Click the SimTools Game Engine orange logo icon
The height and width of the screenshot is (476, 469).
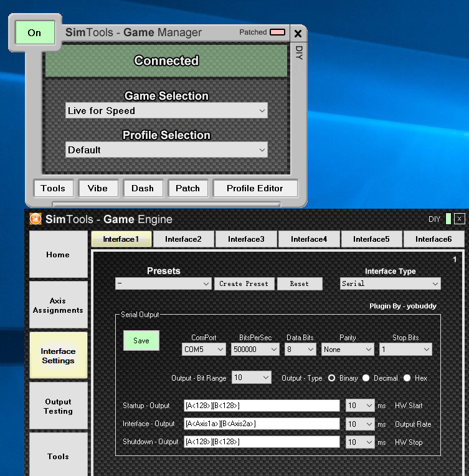click(x=36, y=219)
